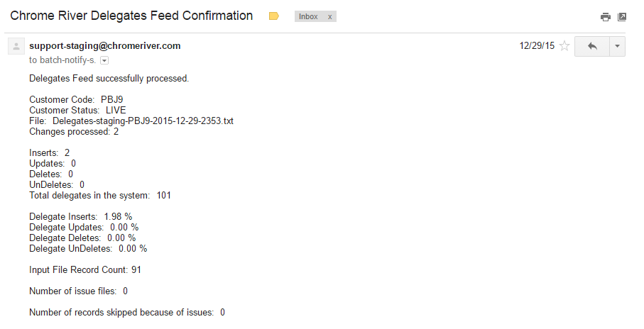Show details arrow next to batch-notify-s.
Image resolution: width=644 pixels, height=329 pixels.
pyautogui.click(x=104, y=61)
